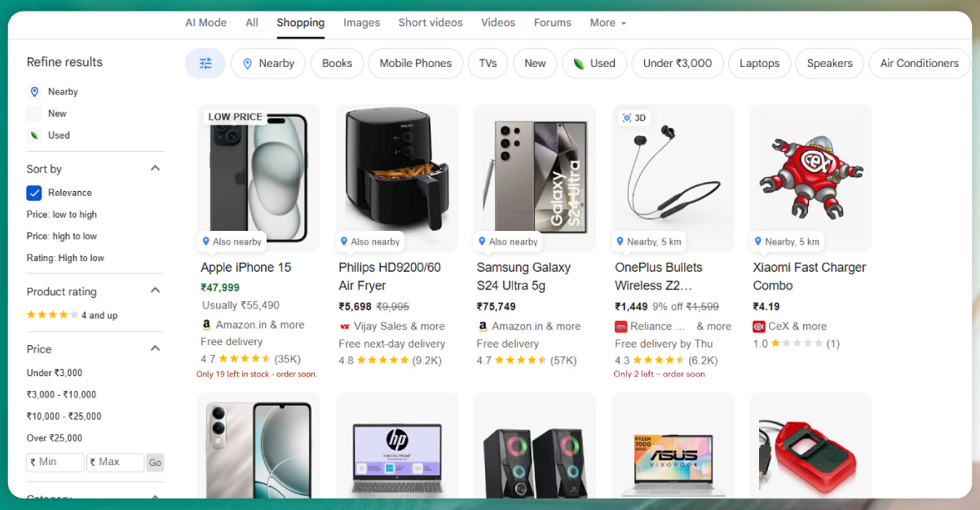Screen dimensions: 980x510
Task: Click the 3D view badge on OnePlus Bullets
Action: pos(633,118)
